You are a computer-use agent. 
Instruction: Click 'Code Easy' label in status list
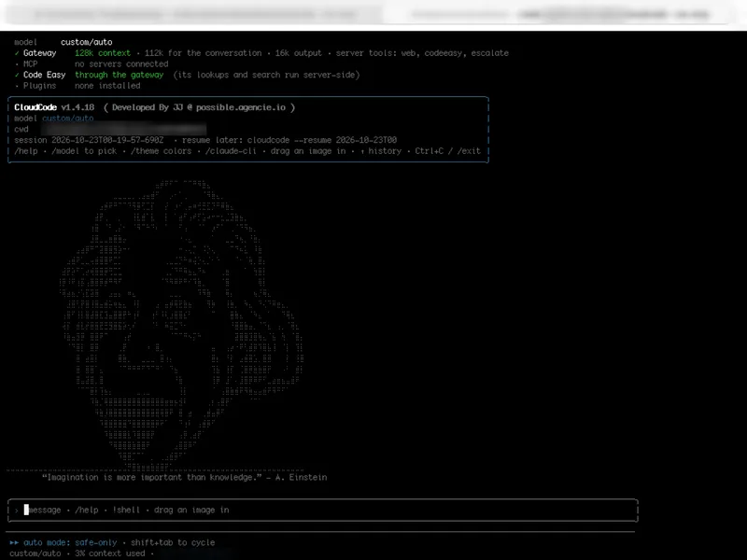tap(44, 75)
